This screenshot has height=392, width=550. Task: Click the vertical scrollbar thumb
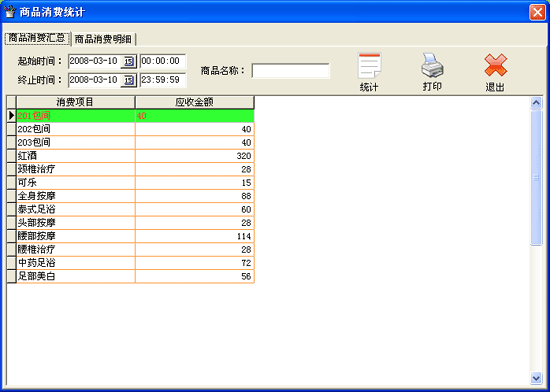[x=536, y=178]
